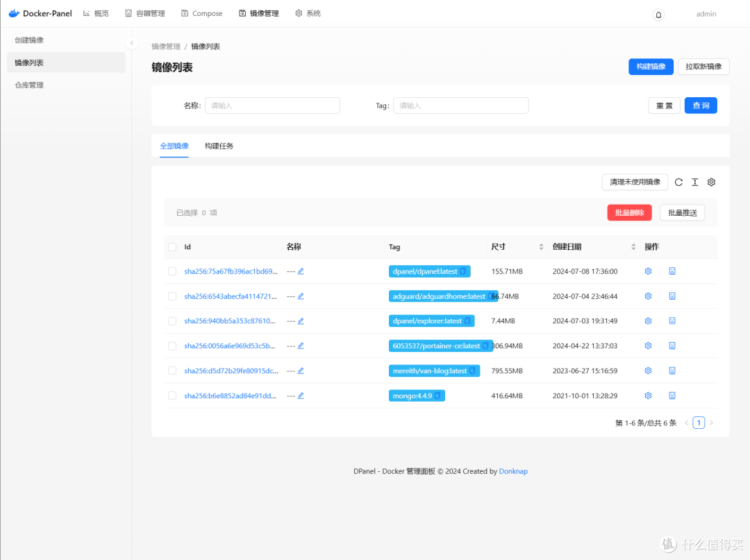
Task: Select page 1 in pagination control
Action: click(x=699, y=422)
